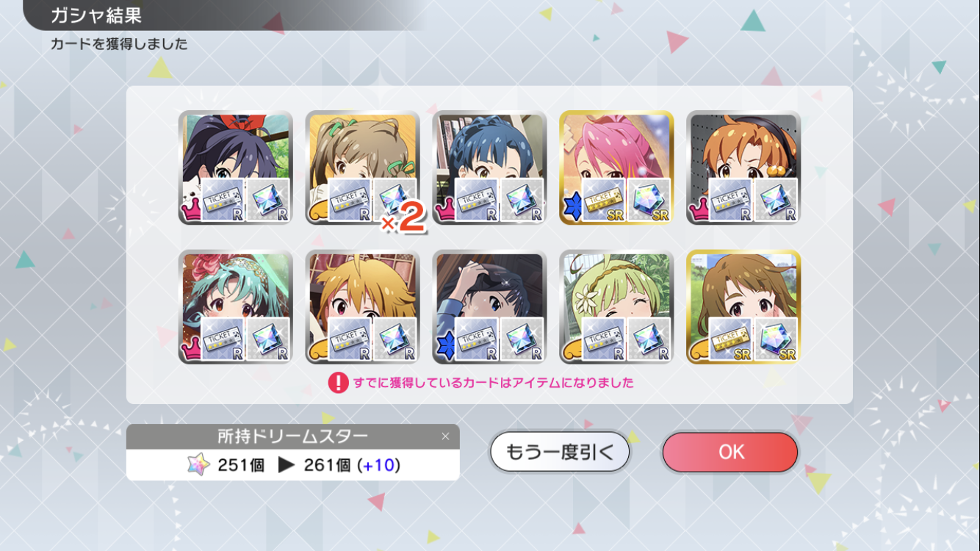Close the 所持ドリームスター panel
The height and width of the screenshot is (551, 980).
pyautogui.click(x=445, y=436)
